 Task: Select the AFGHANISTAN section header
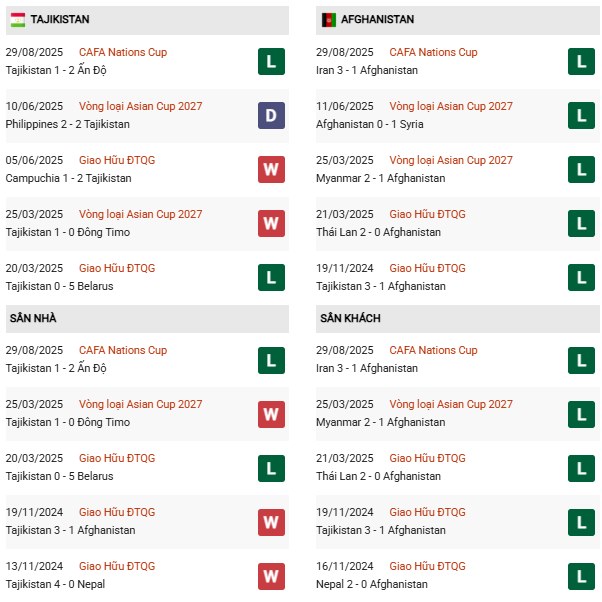click(x=377, y=19)
